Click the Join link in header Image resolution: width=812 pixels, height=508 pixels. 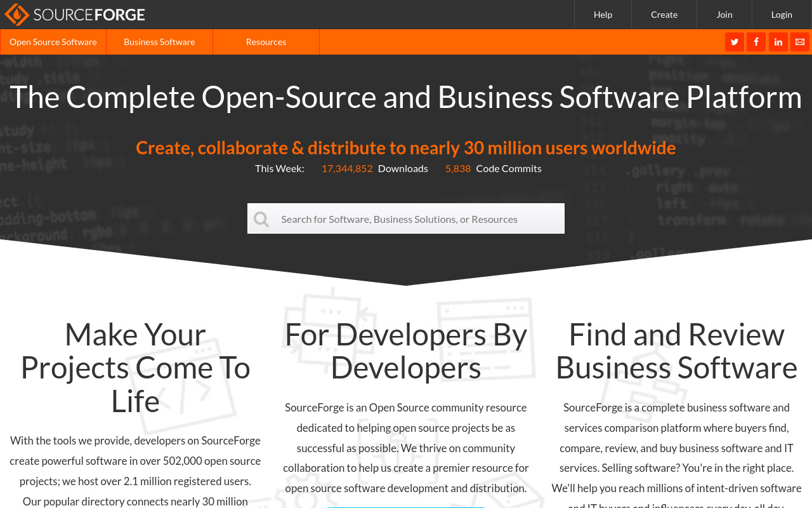pyautogui.click(x=724, y=15)
